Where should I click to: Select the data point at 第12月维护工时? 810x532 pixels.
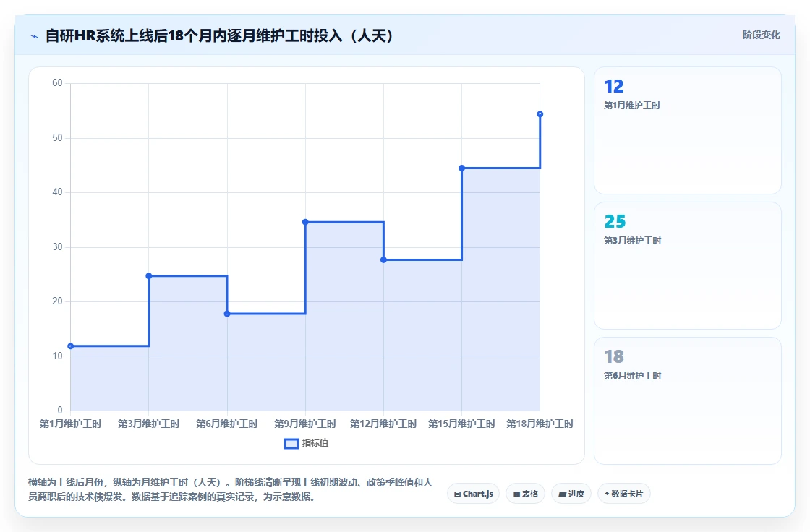pos(384,259)
